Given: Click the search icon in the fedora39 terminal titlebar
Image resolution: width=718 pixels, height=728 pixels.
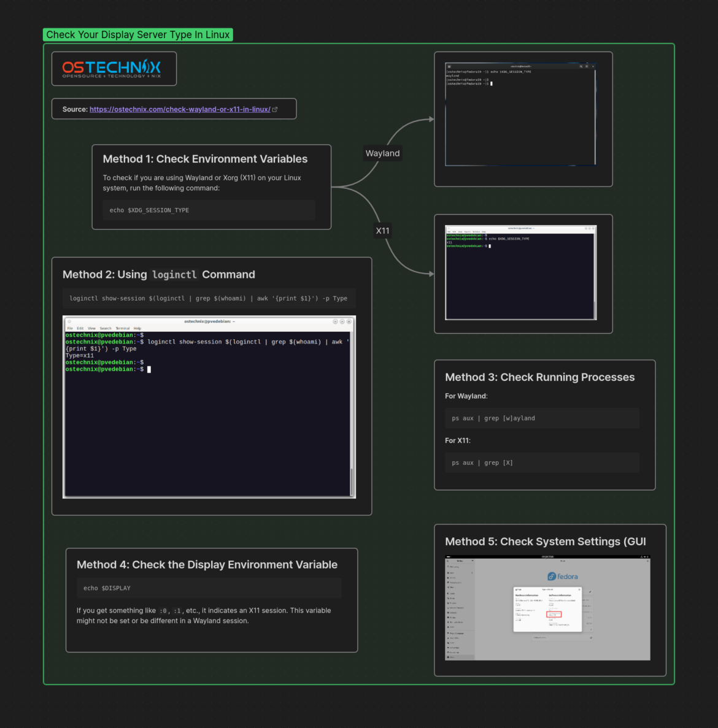Looking at the screenshot, I should click(581, 67).
